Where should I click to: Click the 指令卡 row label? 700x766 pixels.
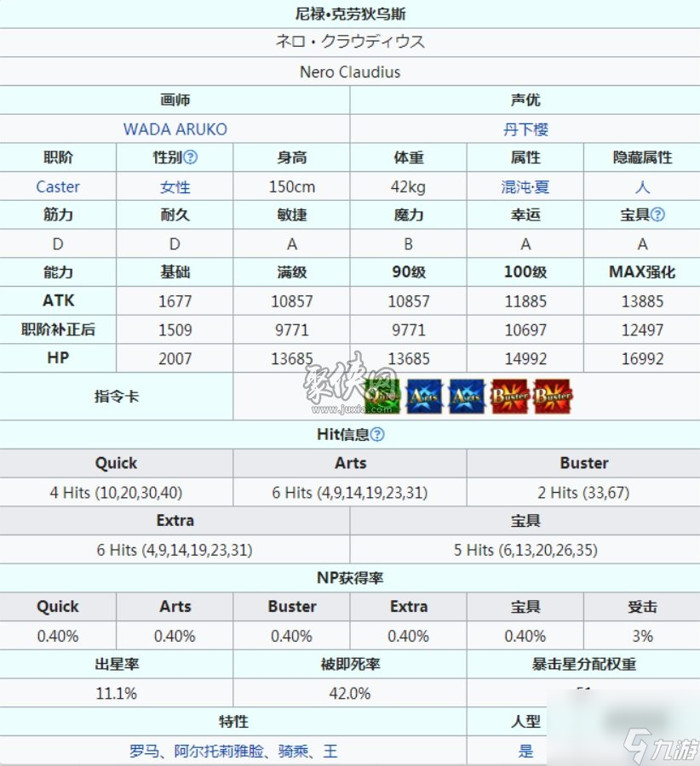pos(117,396)
